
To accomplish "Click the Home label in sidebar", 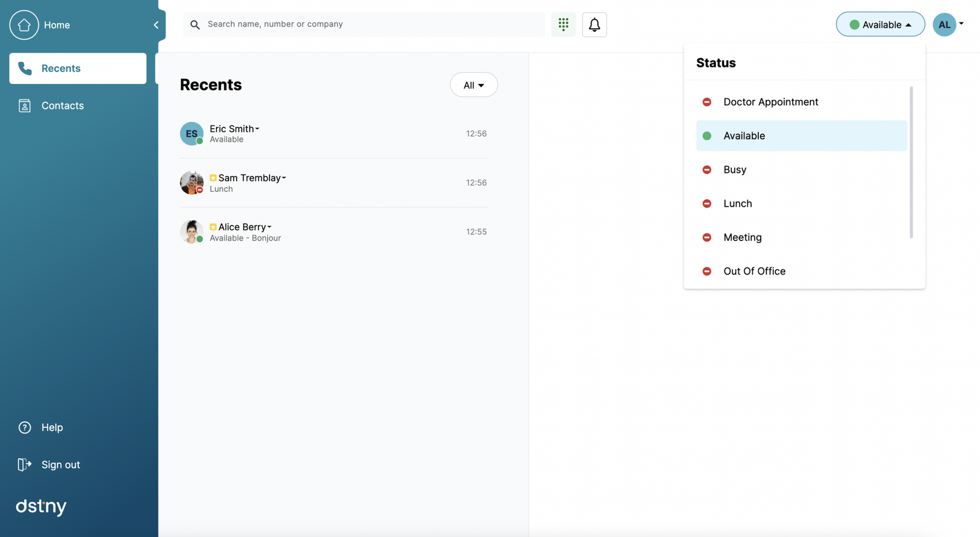I will point(56,25).
